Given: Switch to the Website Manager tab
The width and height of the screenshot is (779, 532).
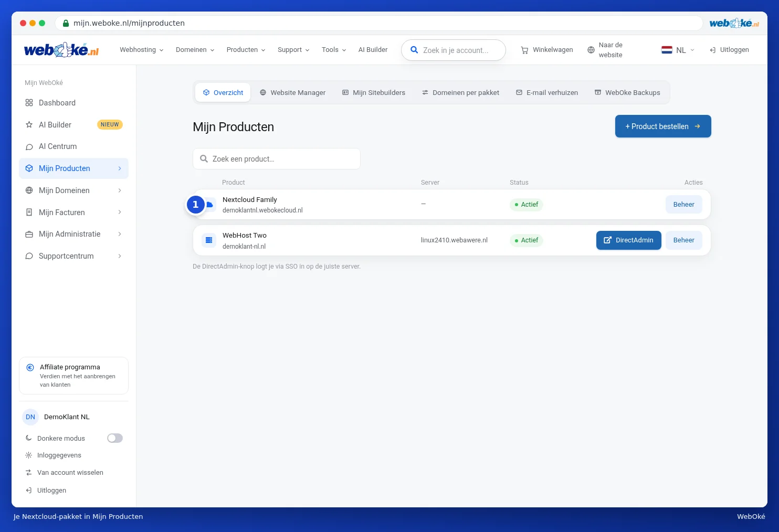Looking at the screenshot, I should tap(293, 93).
